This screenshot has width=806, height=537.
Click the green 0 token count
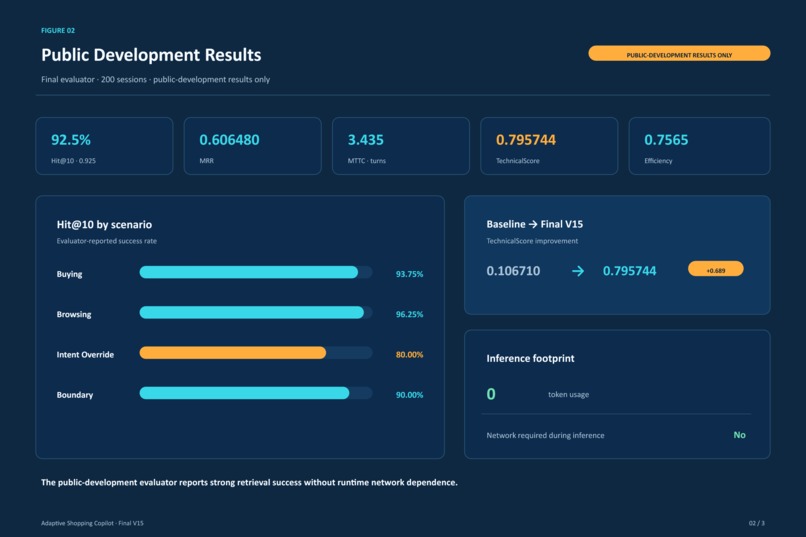point(491,394)
